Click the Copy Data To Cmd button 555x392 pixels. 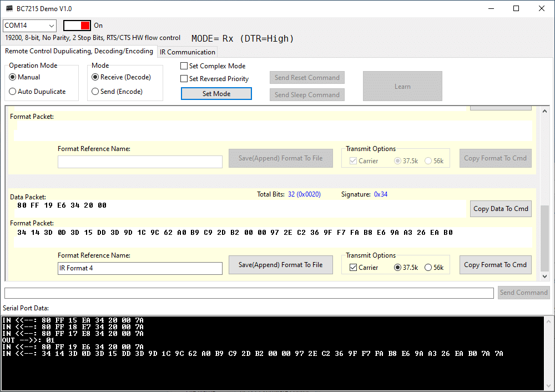pyautogui.click(x=501, y=209)
